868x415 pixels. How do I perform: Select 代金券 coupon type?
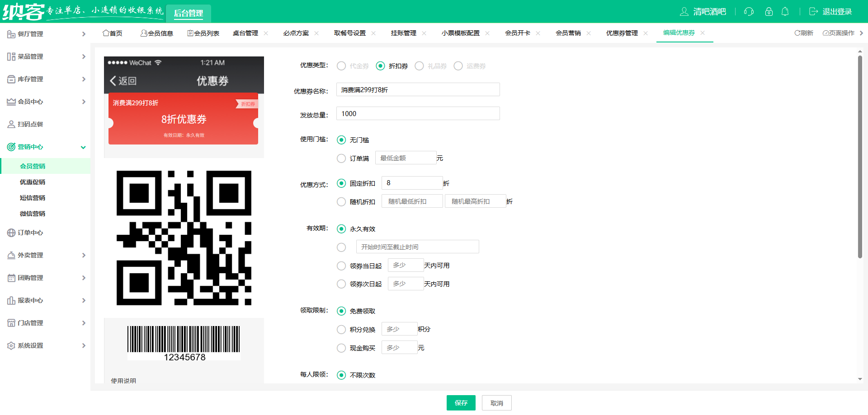[x=341, y=66]
